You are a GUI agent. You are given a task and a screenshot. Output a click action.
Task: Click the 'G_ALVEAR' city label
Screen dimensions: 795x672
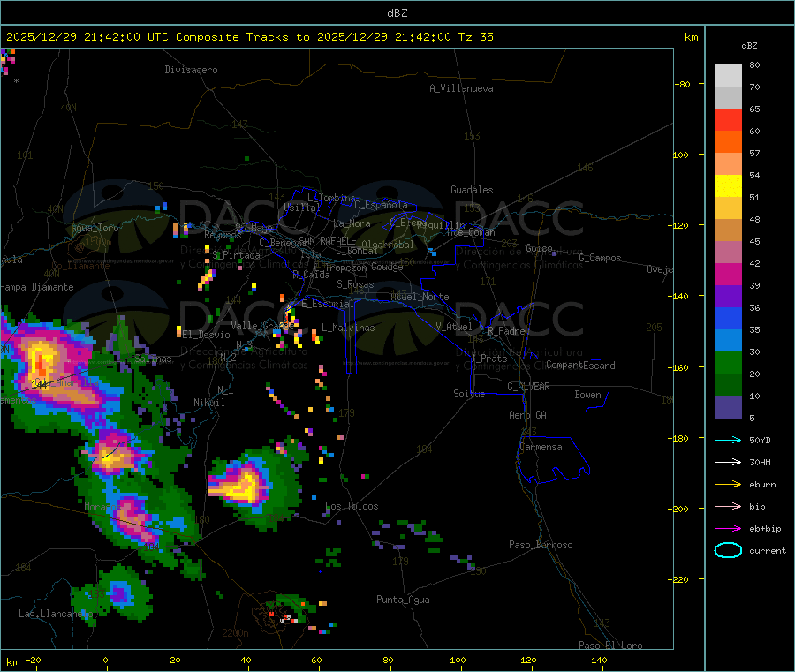528,387
